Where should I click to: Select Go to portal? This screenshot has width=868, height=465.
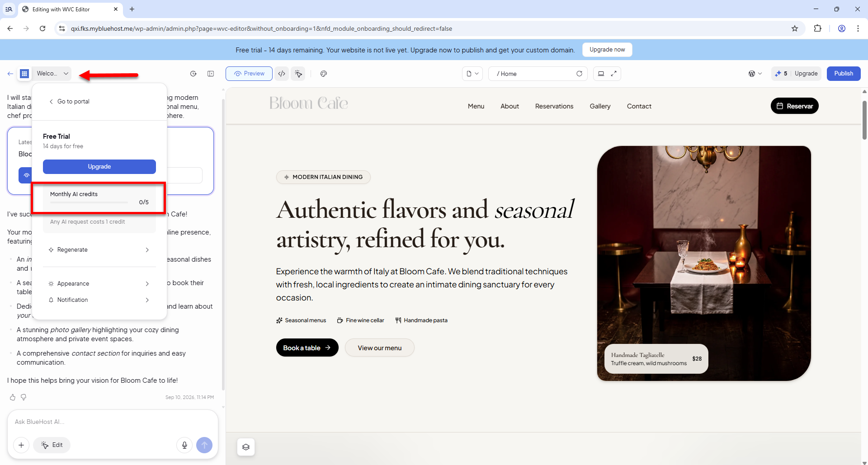pyautogui.click(x=69, y=102)
